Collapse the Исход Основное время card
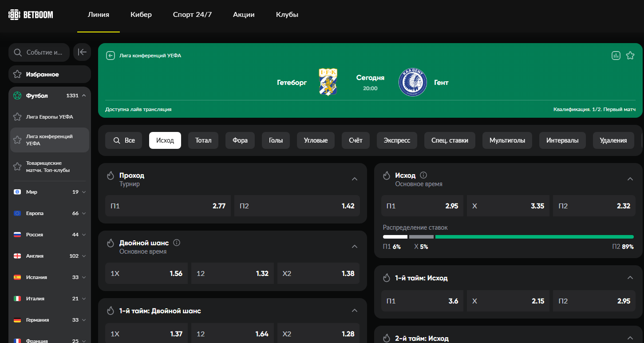Image resolution: width=644 pixels, height=343 pixels. pyautogui.click(x=630, y=179)
